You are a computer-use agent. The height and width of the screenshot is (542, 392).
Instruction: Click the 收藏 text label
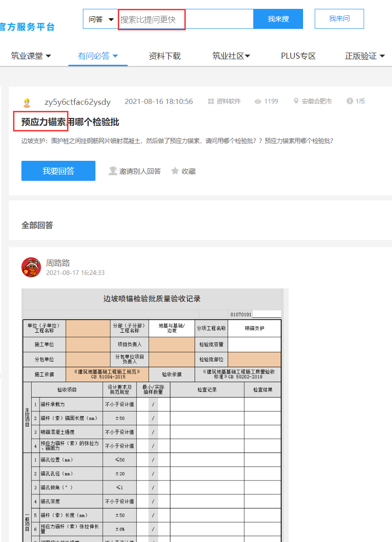[189, 171]
